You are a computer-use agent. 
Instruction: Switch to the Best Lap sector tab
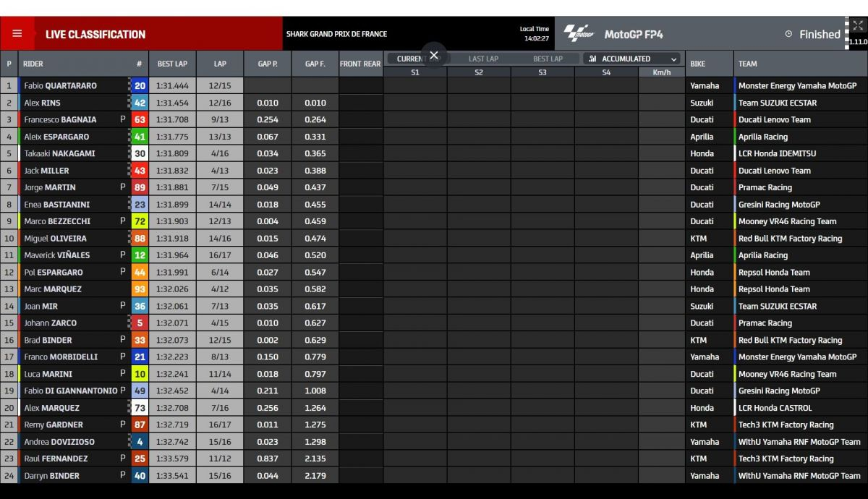(x=548, y=59)
